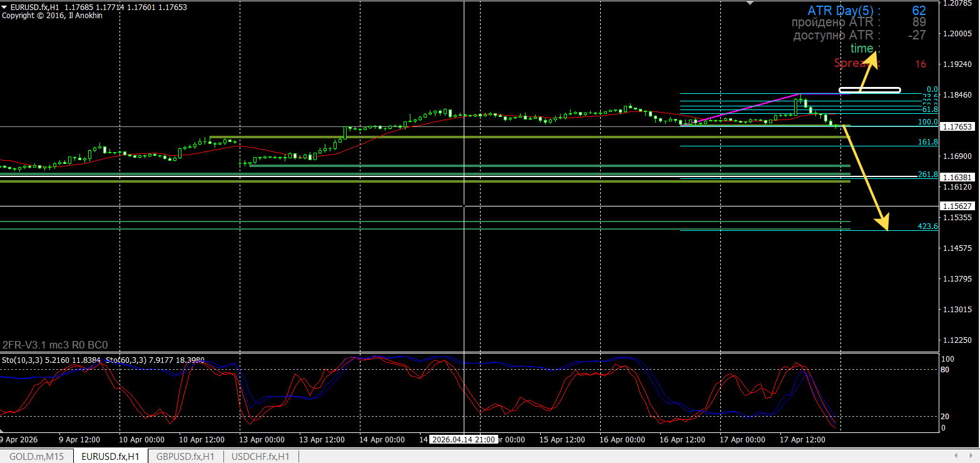Click the 1.17653 price tag on right axis
Image resolution: width=980 pixels, height=463 pixels.
pos(957,126)
